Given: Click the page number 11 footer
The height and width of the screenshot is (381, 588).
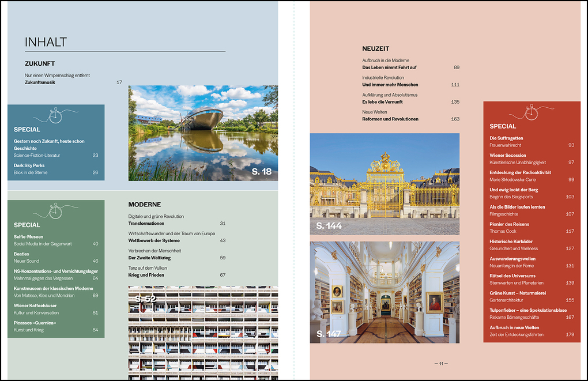Looking at the screenshot, I should pos(441,364).
